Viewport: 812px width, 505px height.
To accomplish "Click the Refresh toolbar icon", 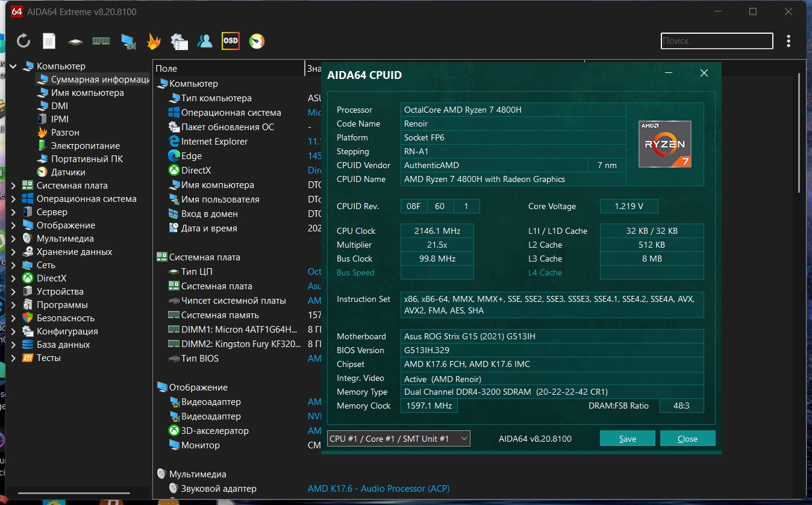I will pos(23,41).
